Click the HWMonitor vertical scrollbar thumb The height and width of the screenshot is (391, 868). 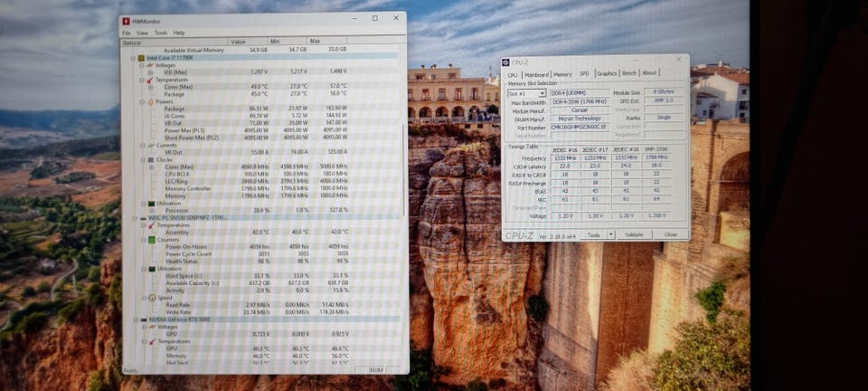tap(403, 169)
